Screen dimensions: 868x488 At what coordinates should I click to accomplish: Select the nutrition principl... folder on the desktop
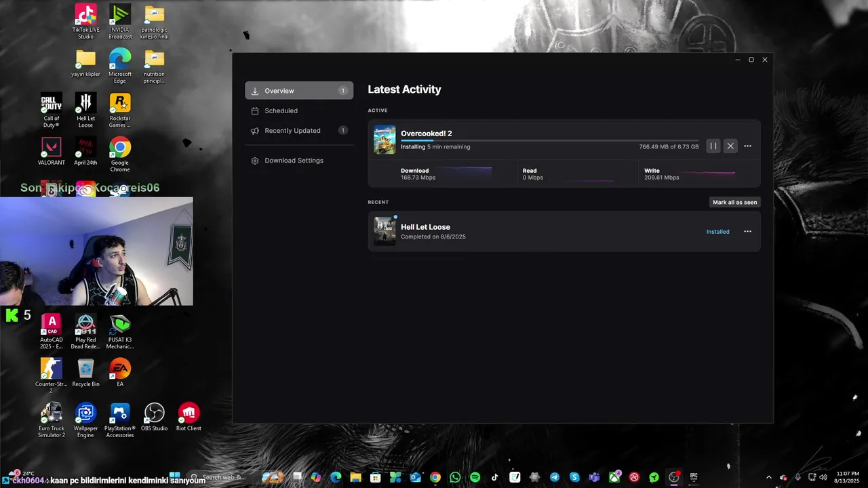155,66
